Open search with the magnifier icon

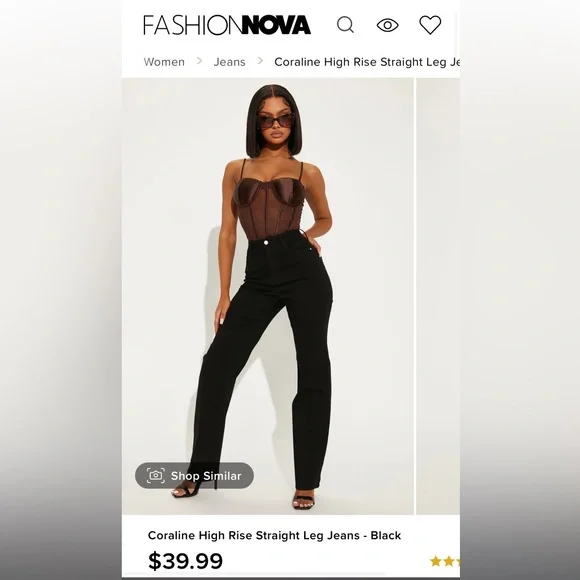pyautogui.click(x=345, y=25)
